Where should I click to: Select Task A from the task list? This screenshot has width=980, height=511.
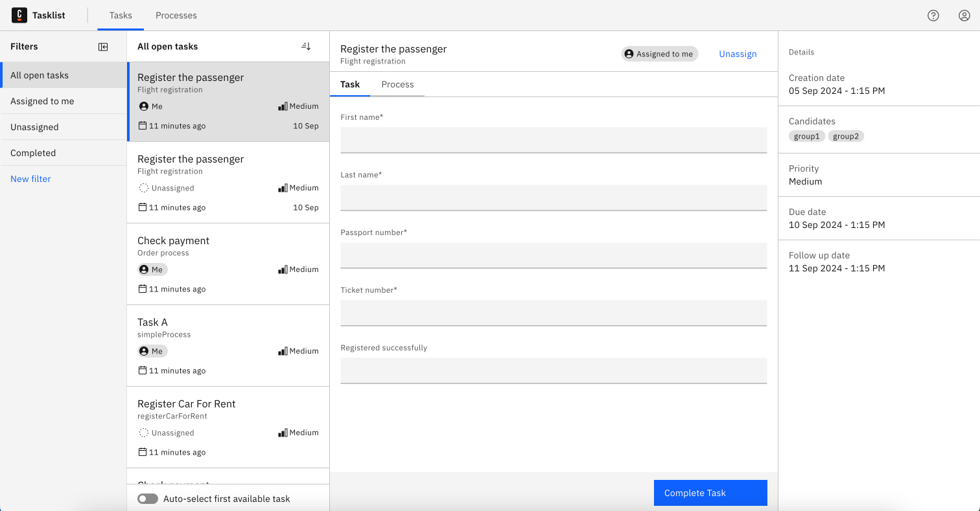(152, 322)
